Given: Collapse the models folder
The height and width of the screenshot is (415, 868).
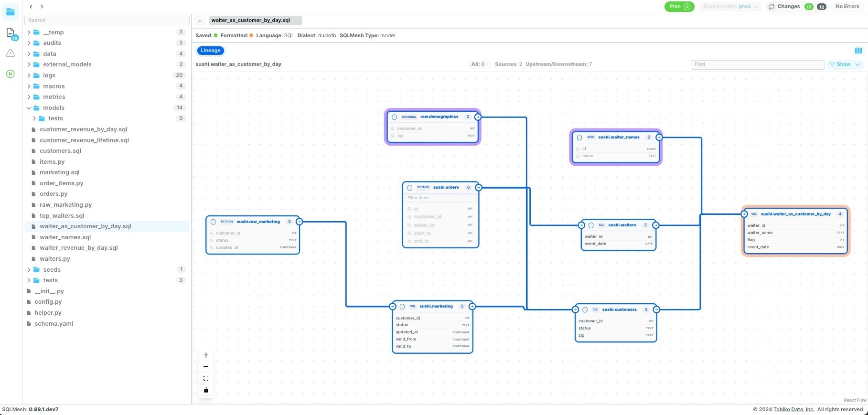Looking at the screenshot, I should [29, 108].
